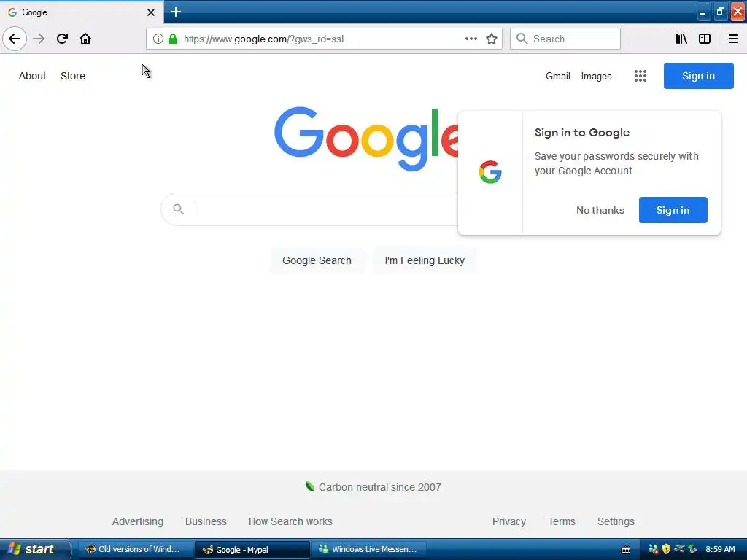This screenshot has height=560, width=747.
Task: Click the magnifier icon in Google search field
Action: tap(178, 209)
